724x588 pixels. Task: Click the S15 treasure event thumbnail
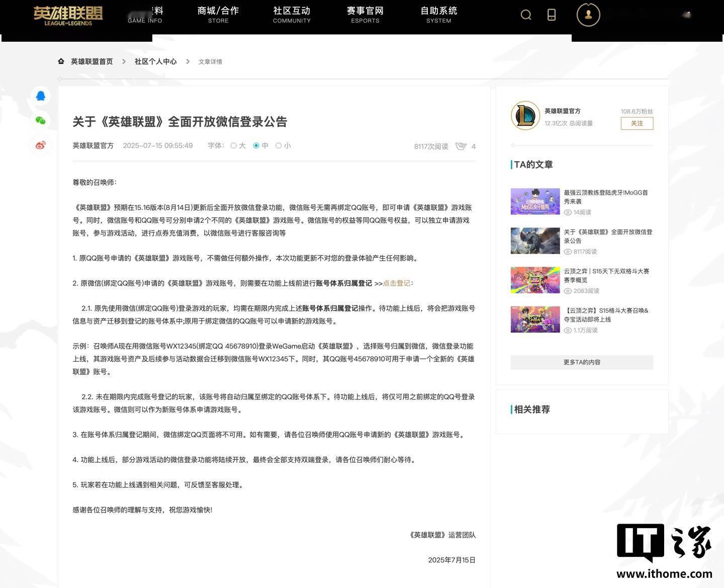[535, 319]
